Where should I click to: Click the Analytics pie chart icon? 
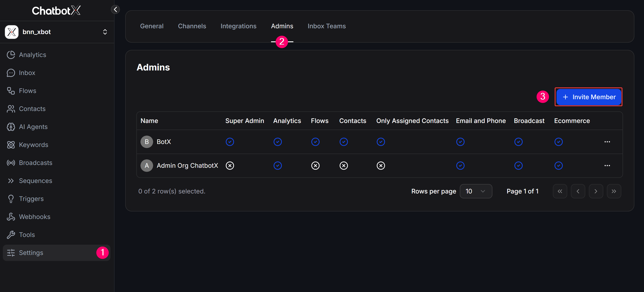pyautogui.click(x=11, y=55)
